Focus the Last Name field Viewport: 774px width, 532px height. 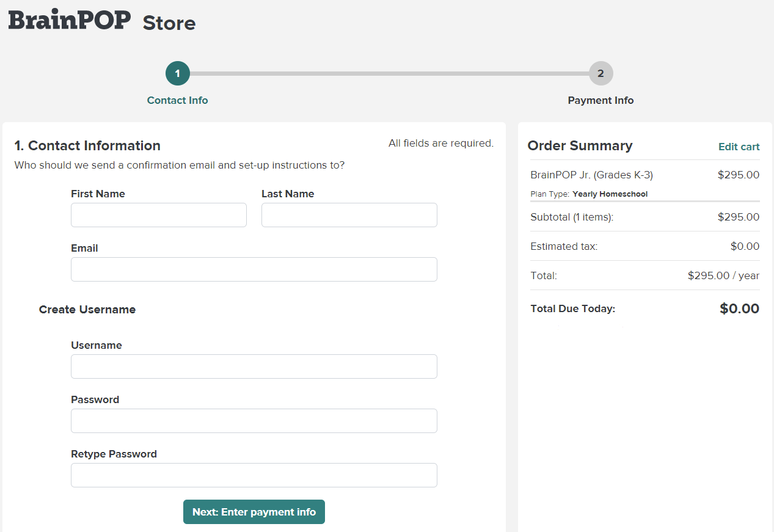[x=349, y=215]
